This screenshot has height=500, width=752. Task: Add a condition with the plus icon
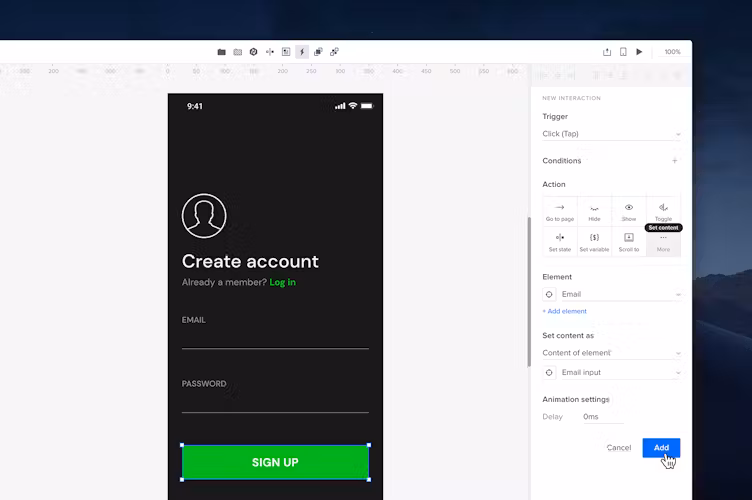click(x=675, y=161)
